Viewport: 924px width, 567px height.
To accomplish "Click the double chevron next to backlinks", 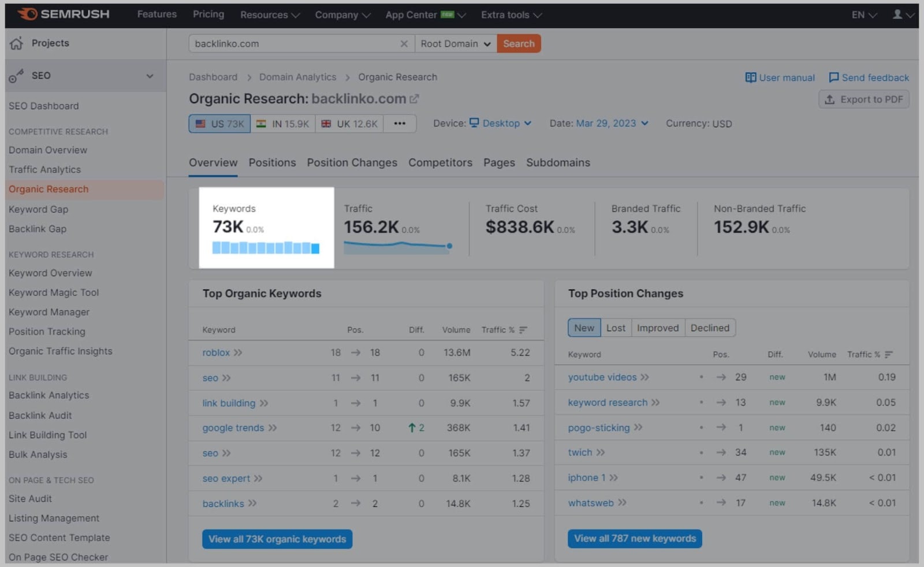I will 252,503.
